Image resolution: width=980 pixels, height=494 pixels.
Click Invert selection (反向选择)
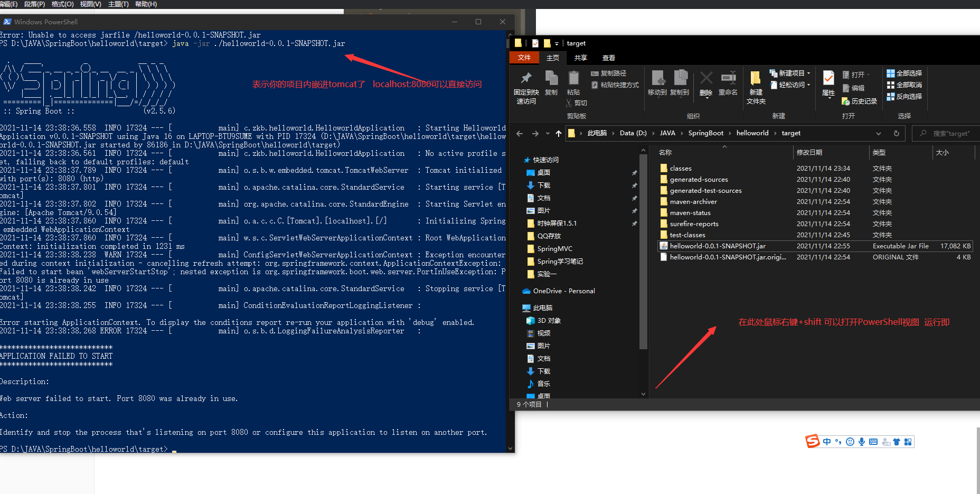pos(904,97)
